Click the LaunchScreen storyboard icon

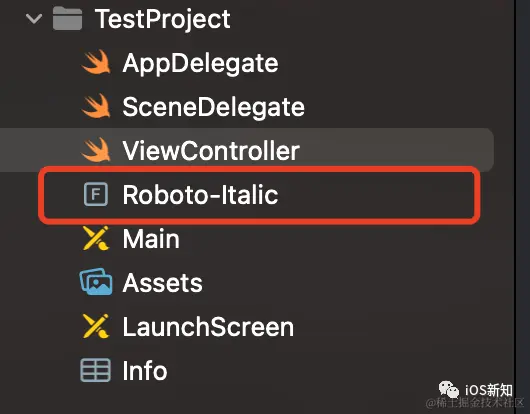point(96,326)
